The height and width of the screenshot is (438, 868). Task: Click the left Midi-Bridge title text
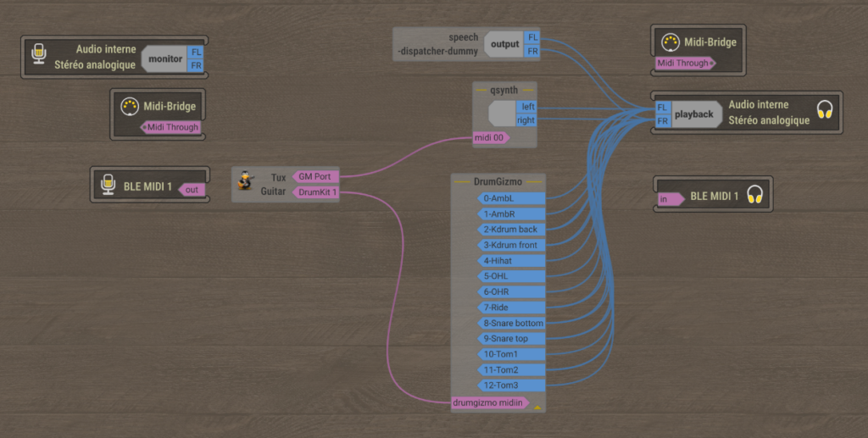pyautogui.click(x=170, y=106)
